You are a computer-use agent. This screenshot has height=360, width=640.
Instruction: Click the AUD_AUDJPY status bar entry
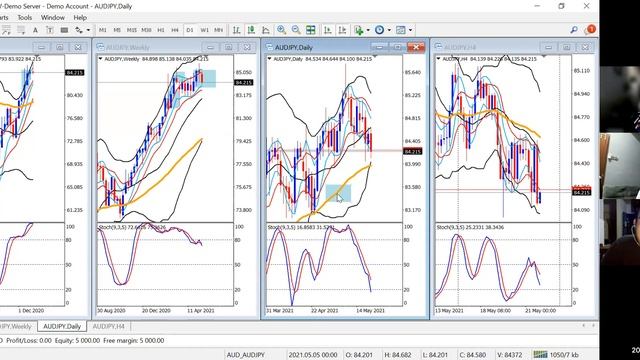pos(246,355)
